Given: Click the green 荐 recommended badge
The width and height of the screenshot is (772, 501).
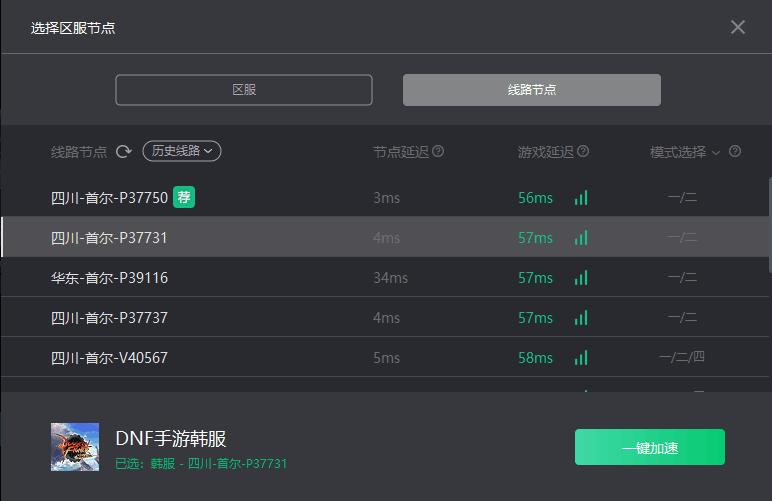Looking at the screenshot, I should tap(184, 197).
